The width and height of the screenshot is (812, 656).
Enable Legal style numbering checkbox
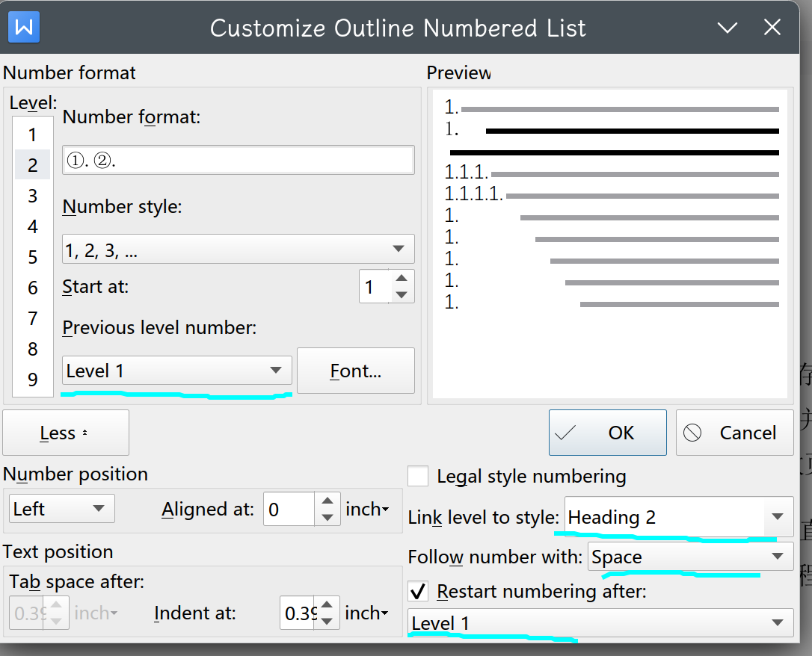418,476
